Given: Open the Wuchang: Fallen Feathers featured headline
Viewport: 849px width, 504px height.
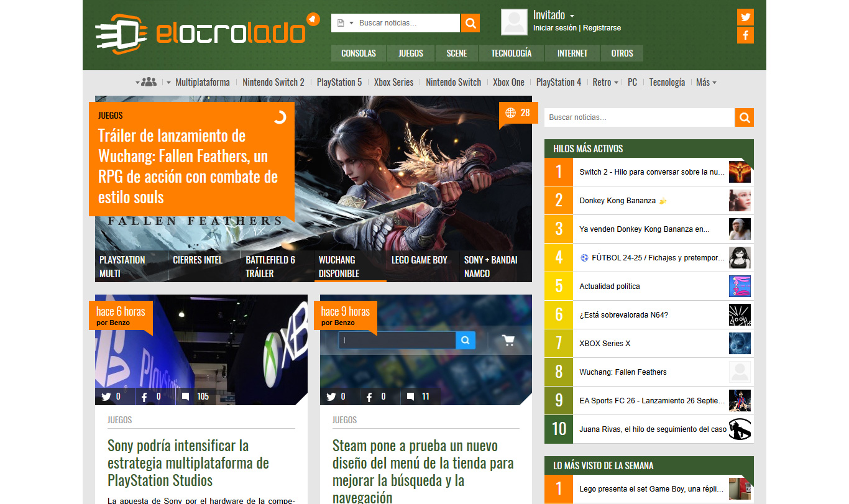Looking at the screenshot, I should click(188, 167).
